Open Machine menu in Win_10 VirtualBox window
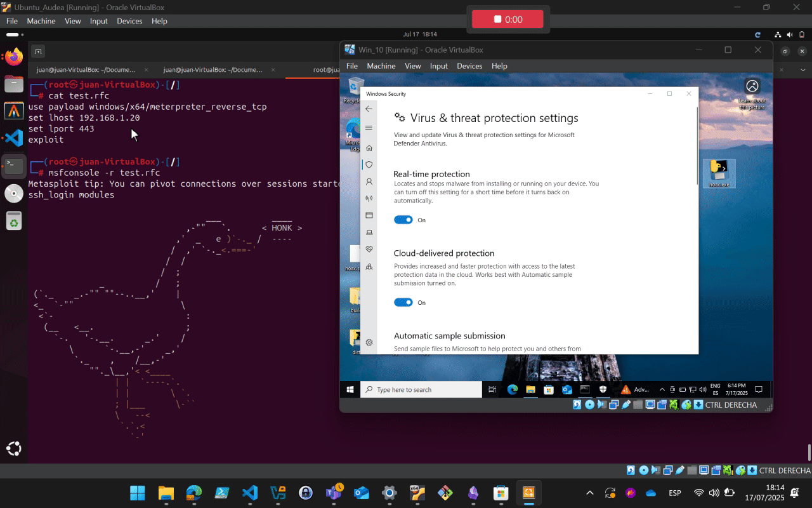 coord(381,66)
